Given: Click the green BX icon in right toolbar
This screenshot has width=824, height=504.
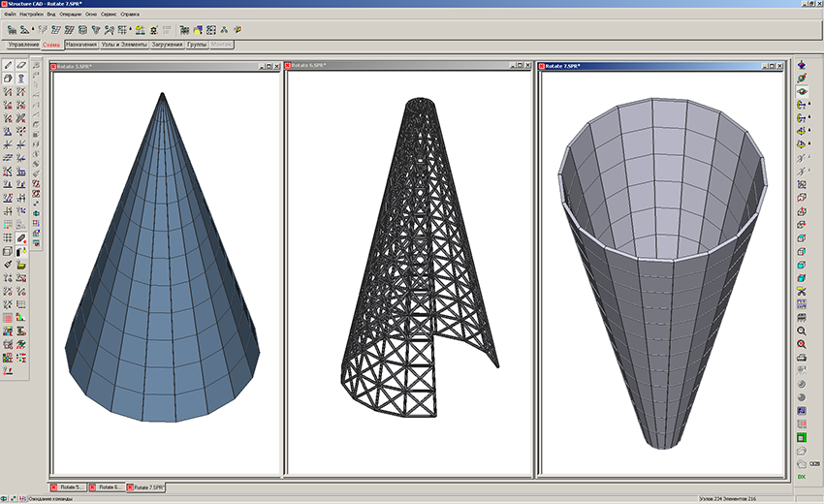Looking at the screenshot, I should [802, 477].
